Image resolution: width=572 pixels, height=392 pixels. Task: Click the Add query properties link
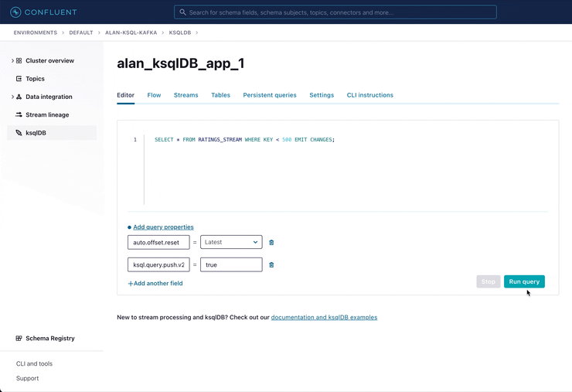163,227
